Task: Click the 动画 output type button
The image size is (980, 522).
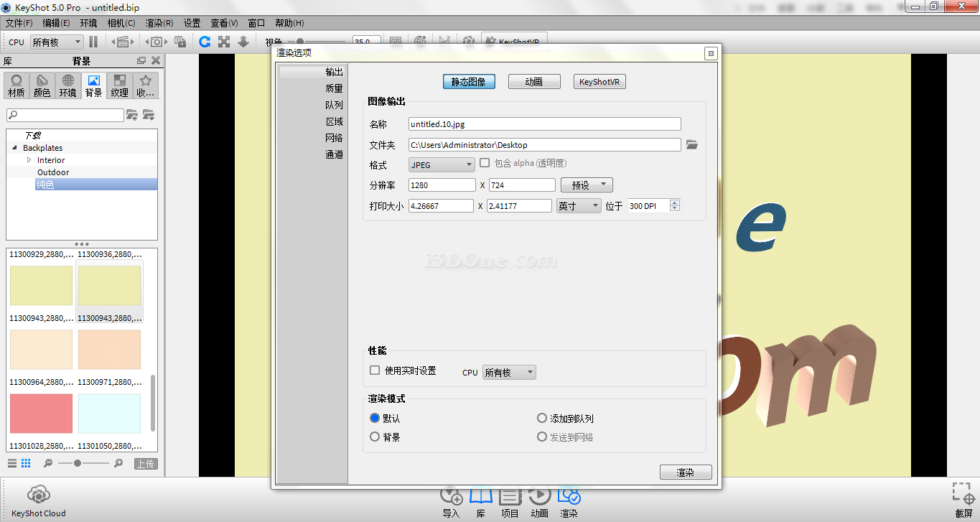Action: [534, 82]
